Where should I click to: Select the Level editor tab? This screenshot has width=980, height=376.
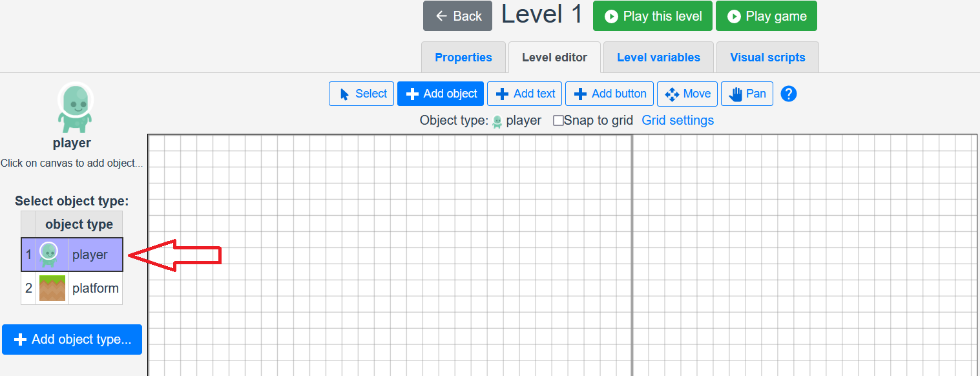(x=554, y=57)
